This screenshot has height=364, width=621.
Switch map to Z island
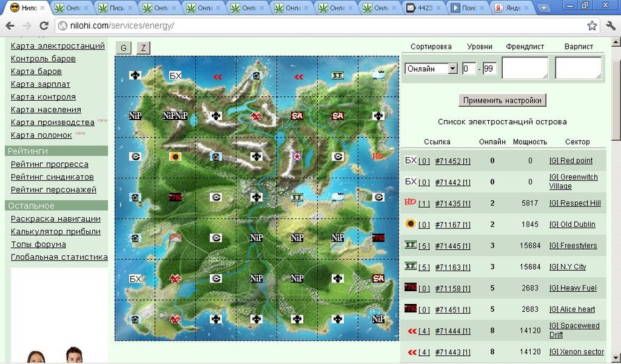[144, 48]
